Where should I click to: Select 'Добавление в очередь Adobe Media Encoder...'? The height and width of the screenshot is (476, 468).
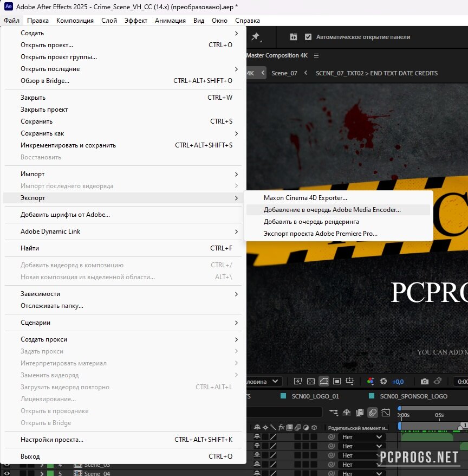click(x=332, y=210)
